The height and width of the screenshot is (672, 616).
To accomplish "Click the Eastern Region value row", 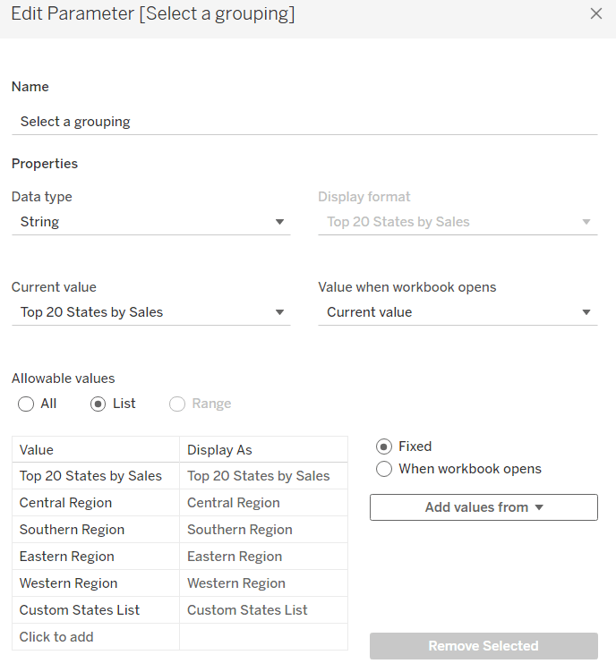I will coord(95,557).
